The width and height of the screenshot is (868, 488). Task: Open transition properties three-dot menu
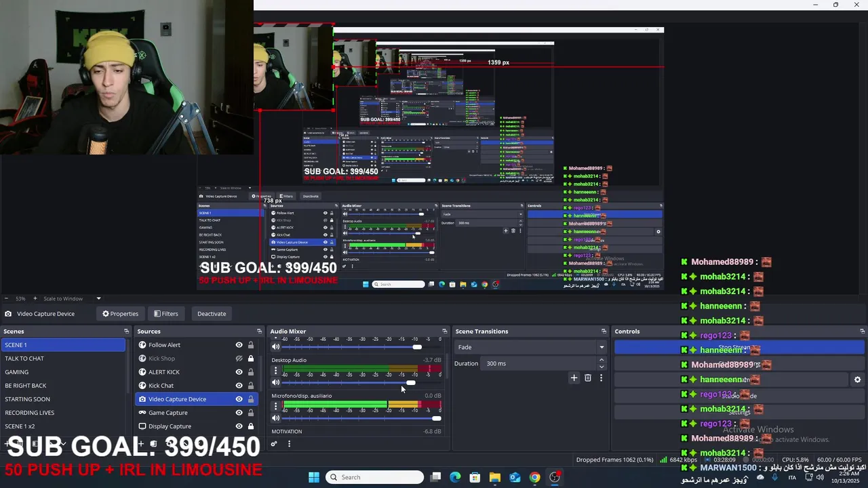pyautogui.click(x=601, y=378)
